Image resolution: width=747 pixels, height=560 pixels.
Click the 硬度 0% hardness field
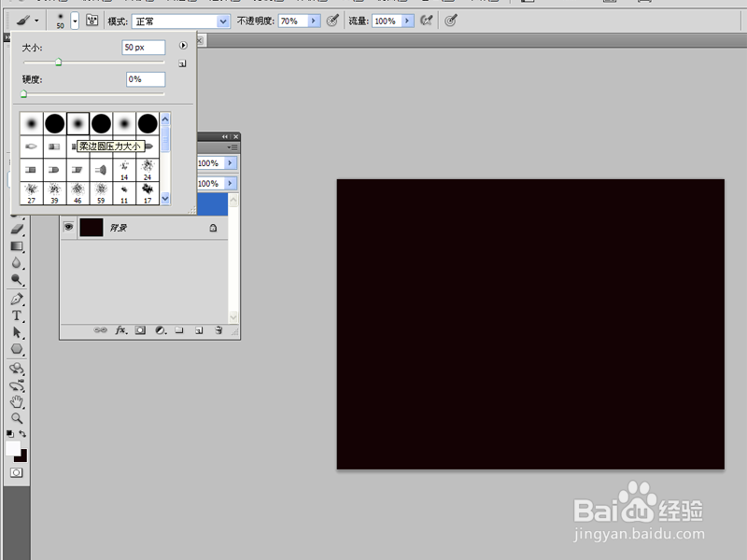tap(146, 79)
